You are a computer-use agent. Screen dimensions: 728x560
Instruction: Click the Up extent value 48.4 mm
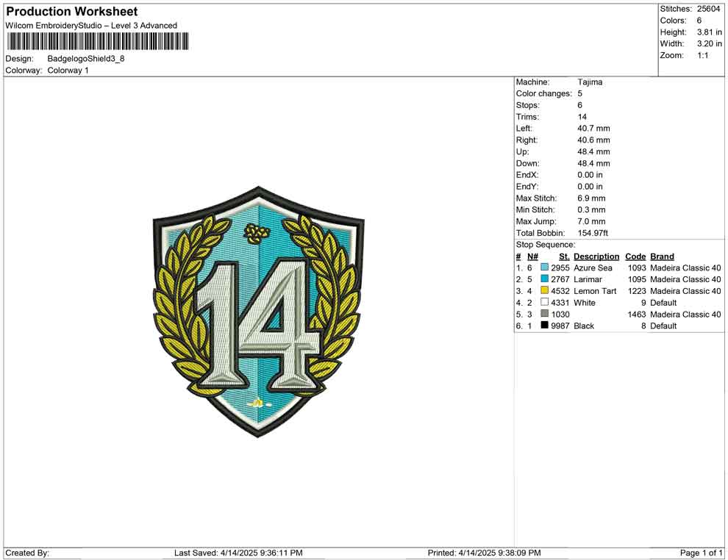pos(594,151)
